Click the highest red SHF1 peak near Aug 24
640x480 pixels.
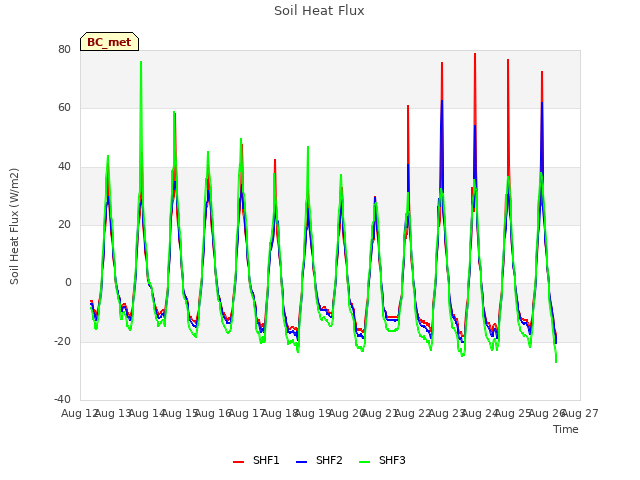475,54
